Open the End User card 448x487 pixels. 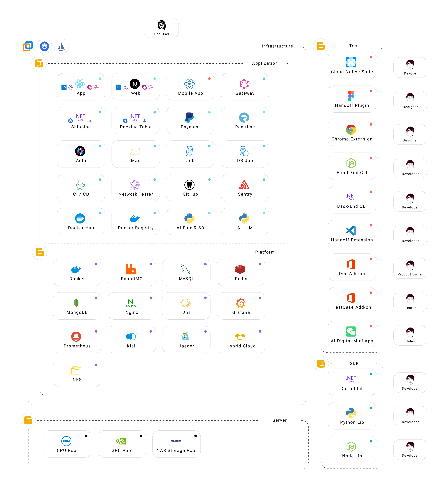point(162,28)
